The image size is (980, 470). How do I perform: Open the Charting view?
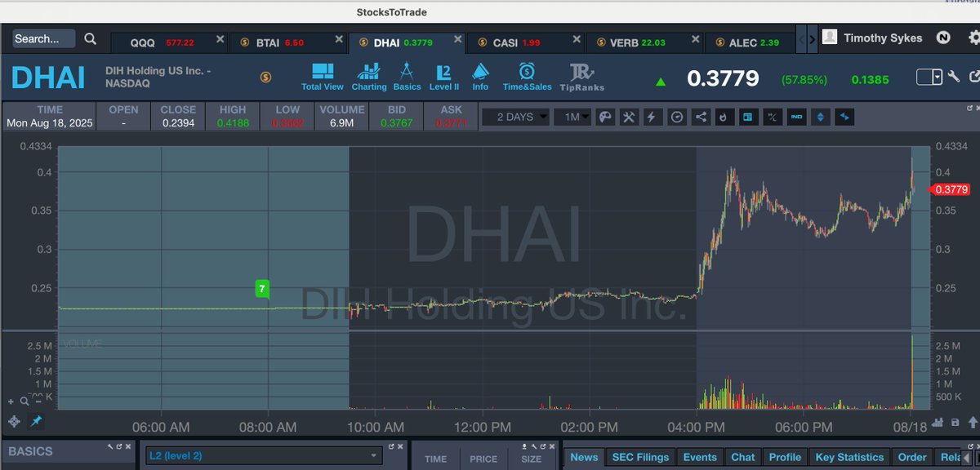point(369,77)
